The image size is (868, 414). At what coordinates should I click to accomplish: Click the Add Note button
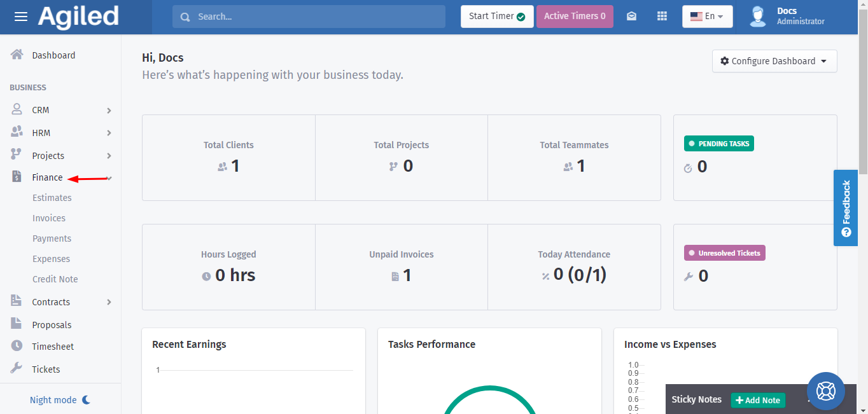[757, 400]
